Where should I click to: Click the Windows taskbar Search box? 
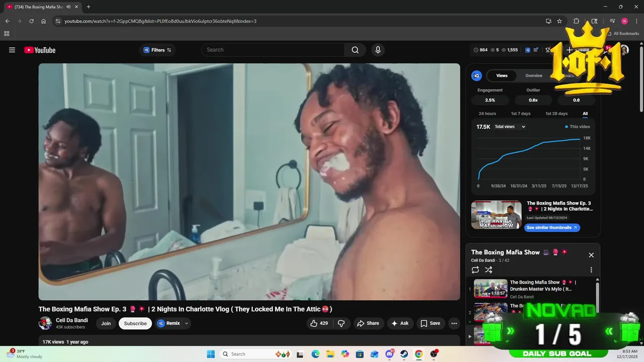point(256,354)
